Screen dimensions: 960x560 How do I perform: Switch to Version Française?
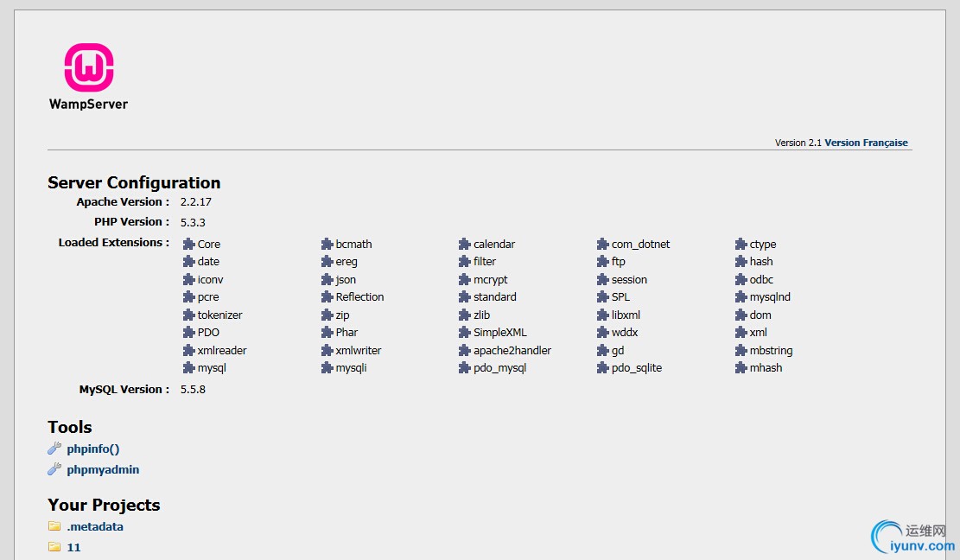[866, 143]
